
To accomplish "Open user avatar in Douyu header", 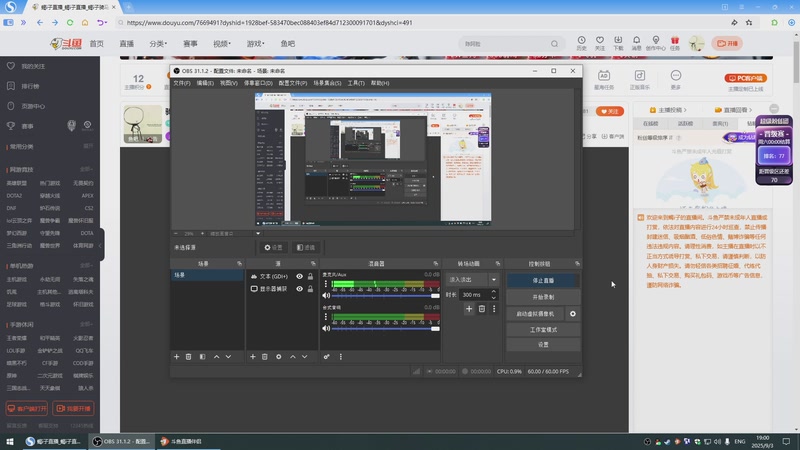I will 696,43.
